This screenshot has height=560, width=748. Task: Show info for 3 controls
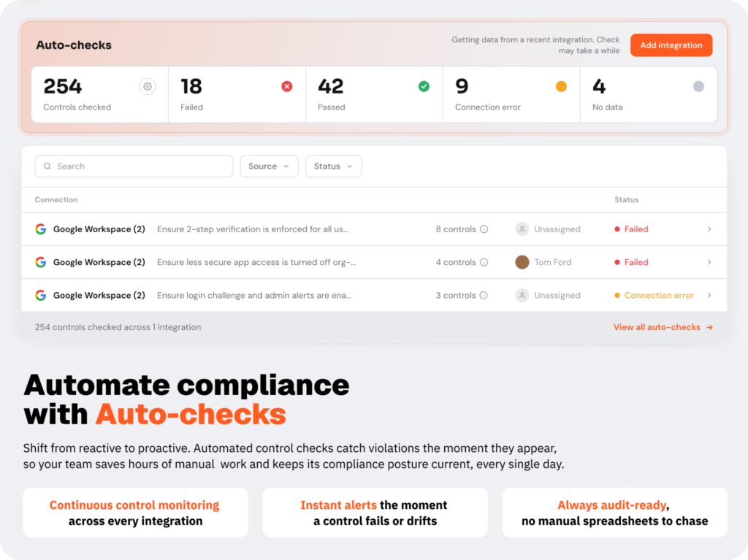pos(484,295)
